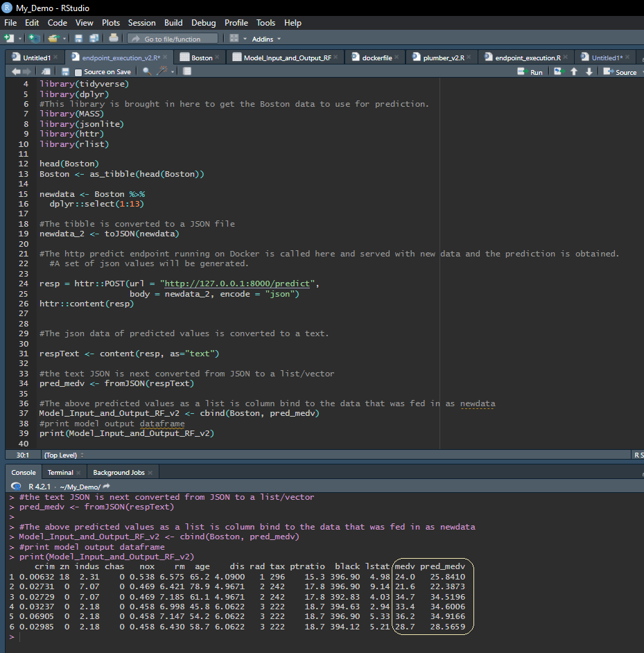Click the code tools magic wand icon
Viewport: 644px width, 653px height.
(x=162, y=71)
